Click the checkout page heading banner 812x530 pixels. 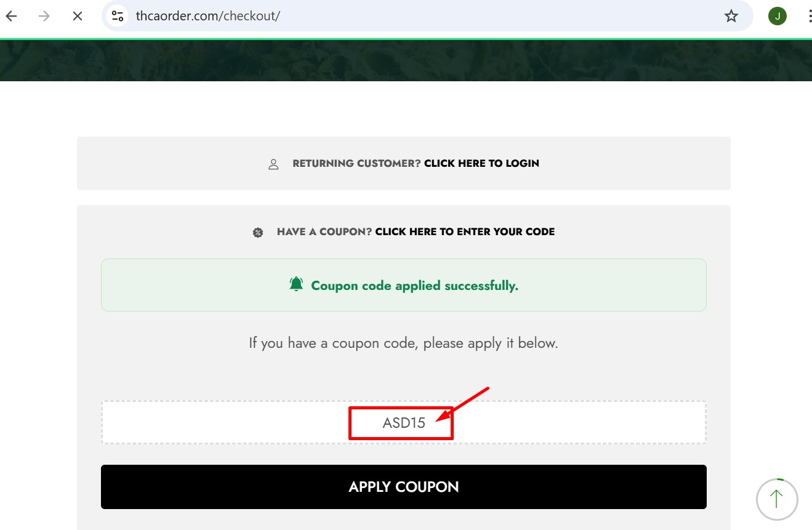click(x=406, y=60)
